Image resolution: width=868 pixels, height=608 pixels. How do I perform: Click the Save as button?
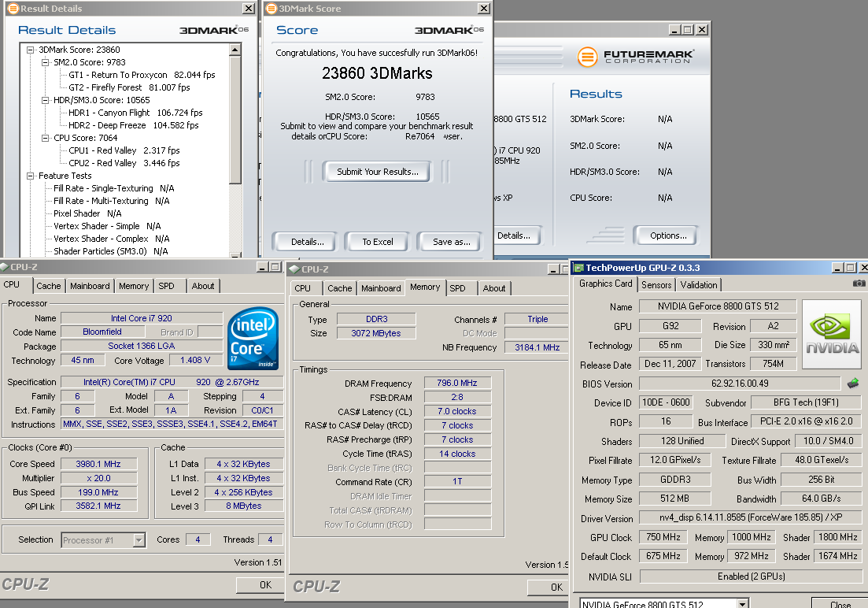(451, 242)
